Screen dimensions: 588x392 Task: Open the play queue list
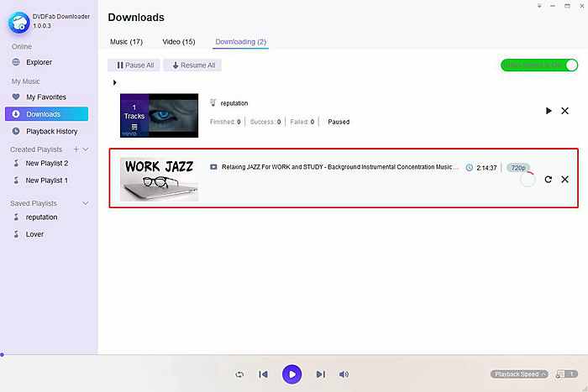click(567, 374)
